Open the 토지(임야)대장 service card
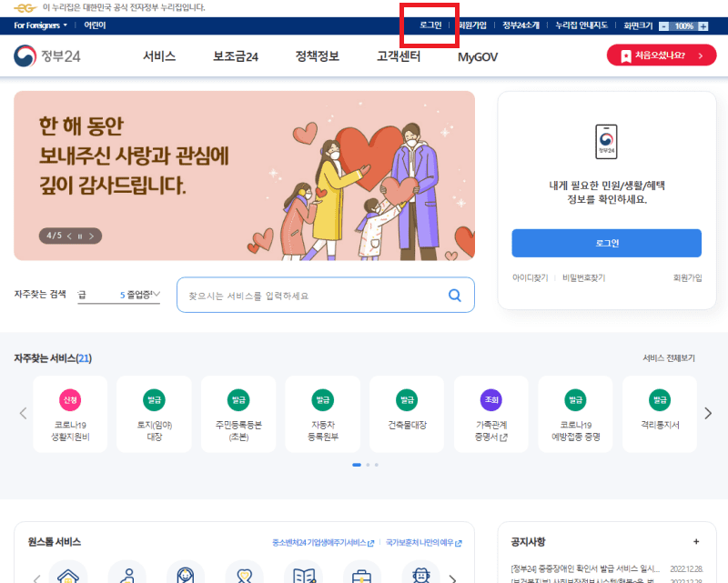 click(x=154, y=414)
